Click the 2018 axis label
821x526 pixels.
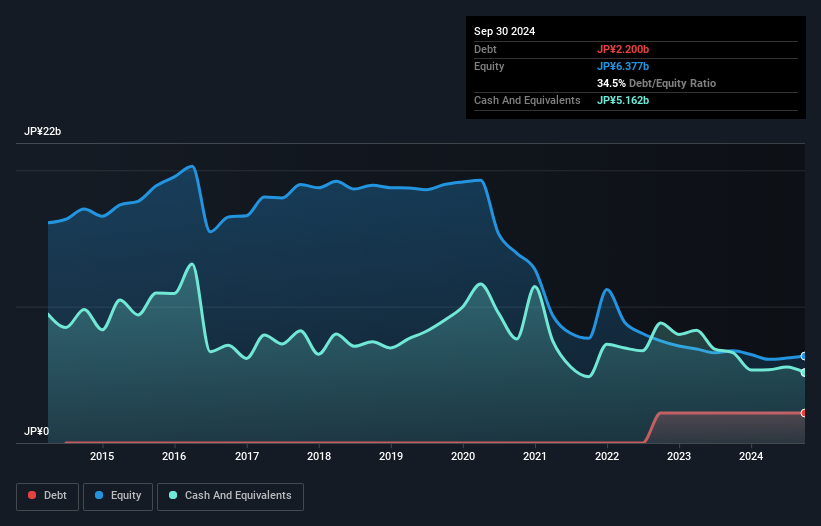click(x=319, y=456)
